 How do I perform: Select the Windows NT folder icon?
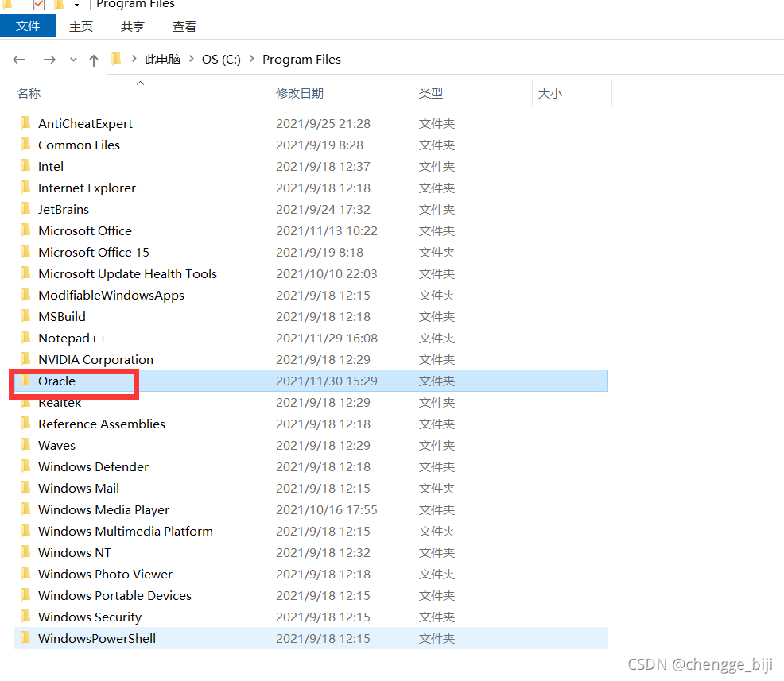25,552
